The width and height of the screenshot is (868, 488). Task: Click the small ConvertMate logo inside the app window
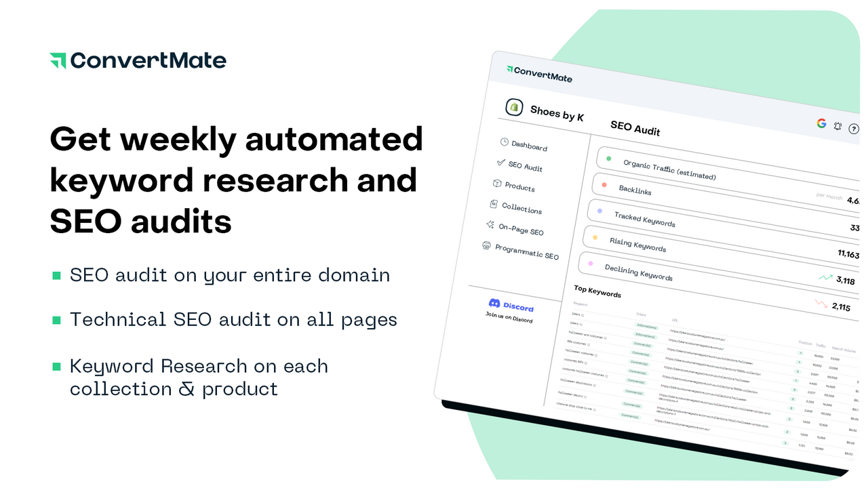pyautogui.click(x=539, y=73)
